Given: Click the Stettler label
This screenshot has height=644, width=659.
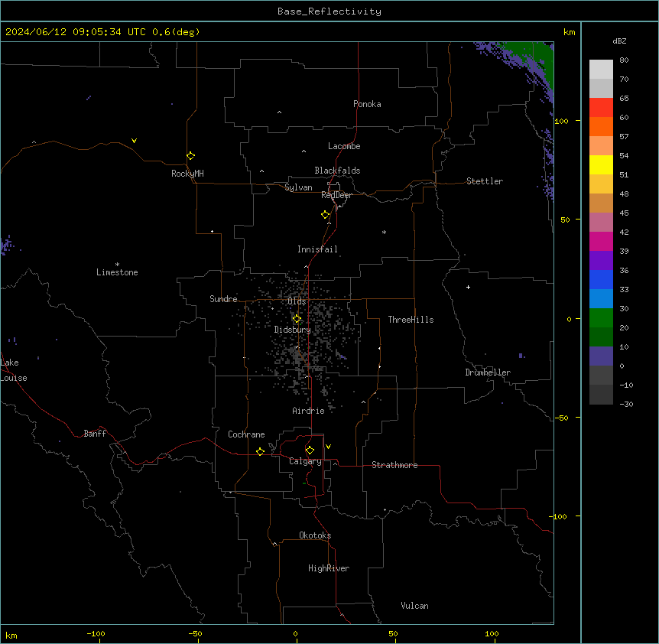Looking at the screenshot, I should click(485, 181).
